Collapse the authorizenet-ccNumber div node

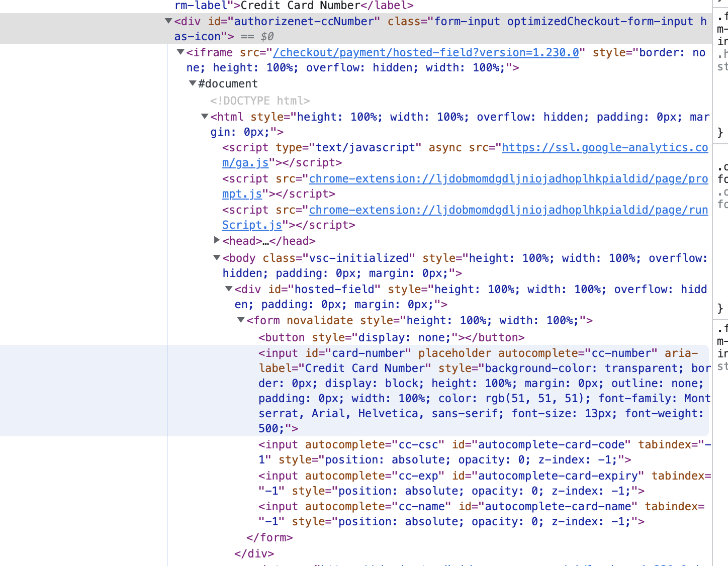[x=168, y=21]
